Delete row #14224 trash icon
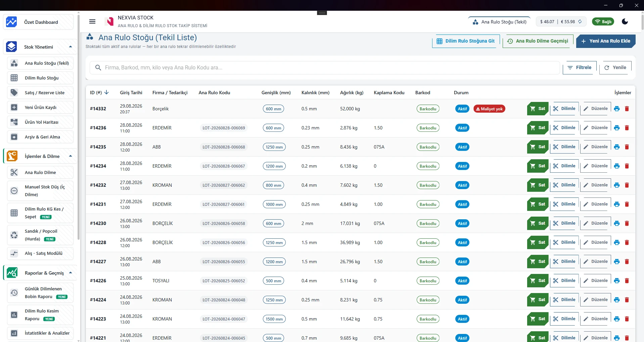Screen dimensions: 644x342 (x=627, y=300)
